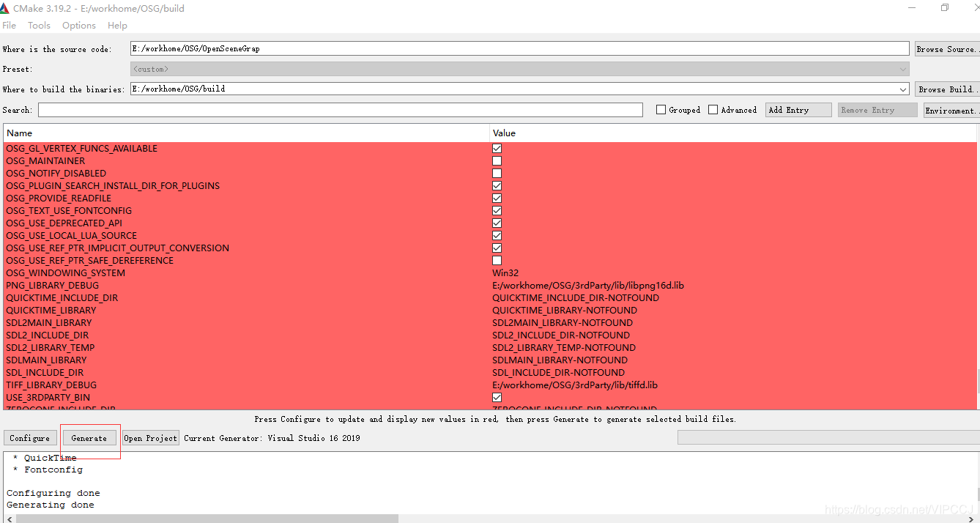Toggle OSG_USE_REF_PTR_IMPLICIT_OUTPUT_CONVERSION checkbox
Screen dimensions: 980x523
coord(497,248)
